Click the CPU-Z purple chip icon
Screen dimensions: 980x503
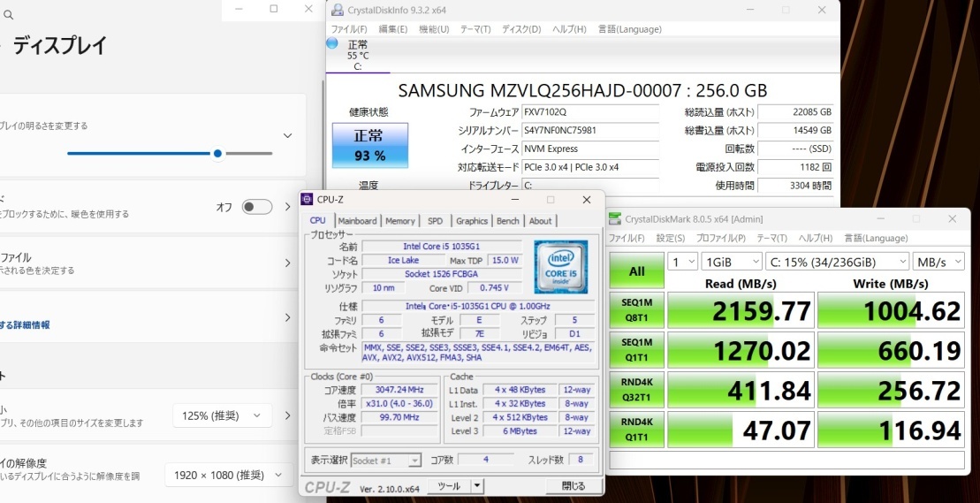pyautogui.click(x=307, y=200)
